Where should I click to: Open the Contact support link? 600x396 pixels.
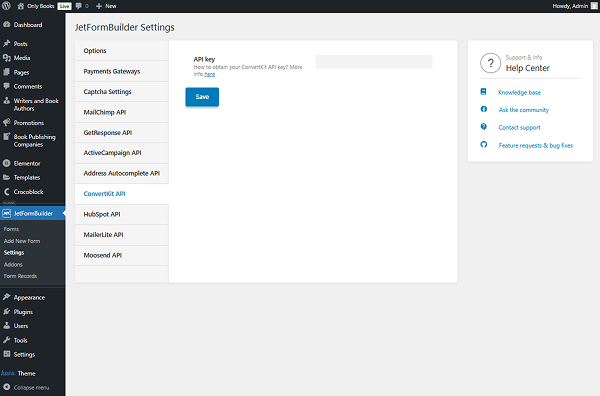(x=519, y=127)
